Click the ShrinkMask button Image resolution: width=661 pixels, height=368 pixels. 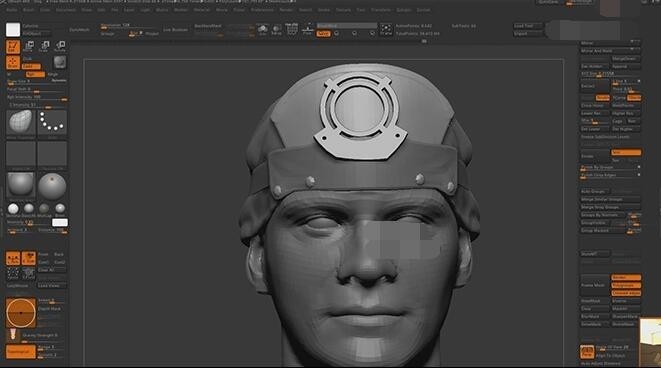pyautogui.click(x=626, y=324)
